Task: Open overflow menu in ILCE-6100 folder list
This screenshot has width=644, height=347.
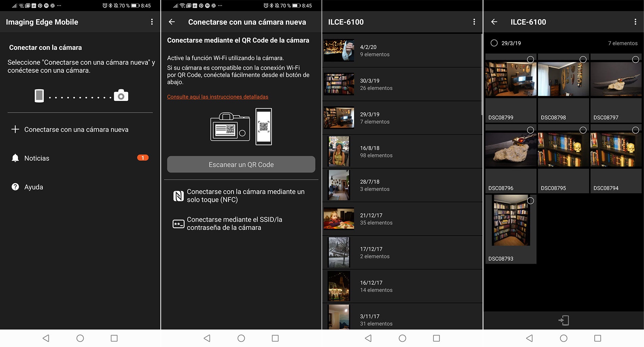Action: point(474,22)
